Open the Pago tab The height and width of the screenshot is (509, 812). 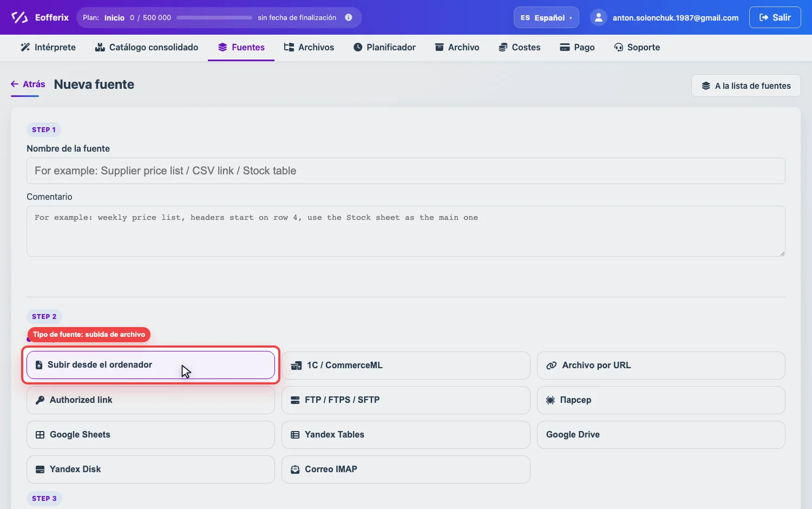[x=577, y=47]
